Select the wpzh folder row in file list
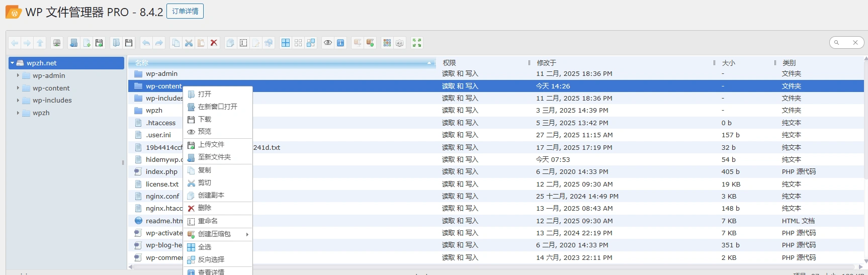Screen dimensions: 868x275 496,110
